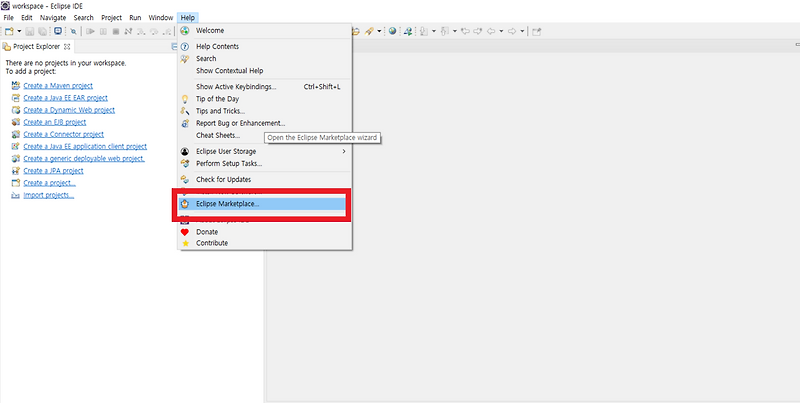Click the Save All toolbar icon
The image size is (800, 403).
[42, 31]
